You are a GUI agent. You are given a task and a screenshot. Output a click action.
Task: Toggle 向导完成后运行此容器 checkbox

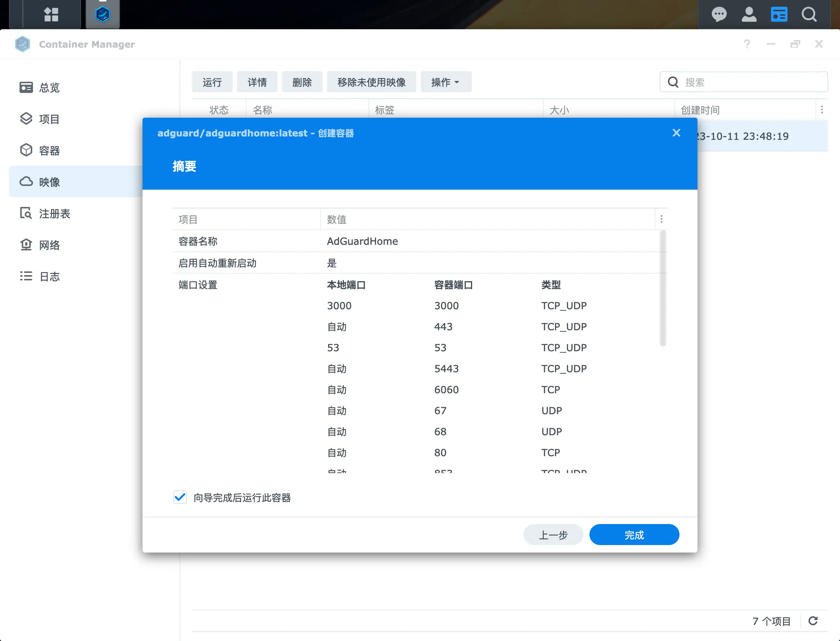coord(180,497)
